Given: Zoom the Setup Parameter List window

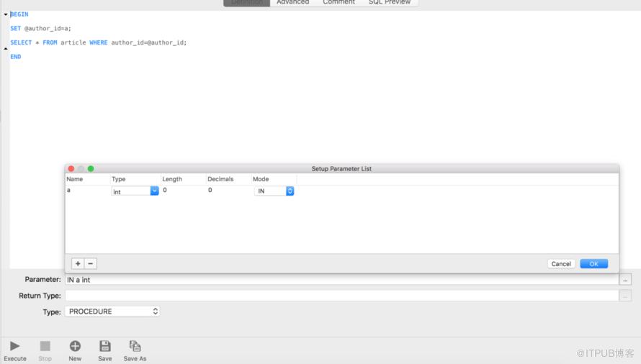Looking at the screenshot, I should (91, 169).
